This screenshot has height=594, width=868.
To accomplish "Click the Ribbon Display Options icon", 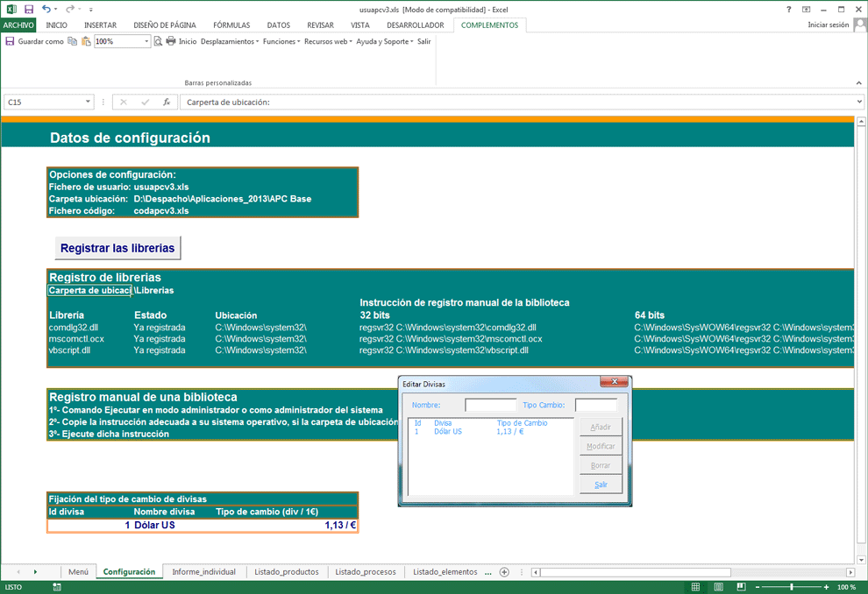I will click(806, 10).
